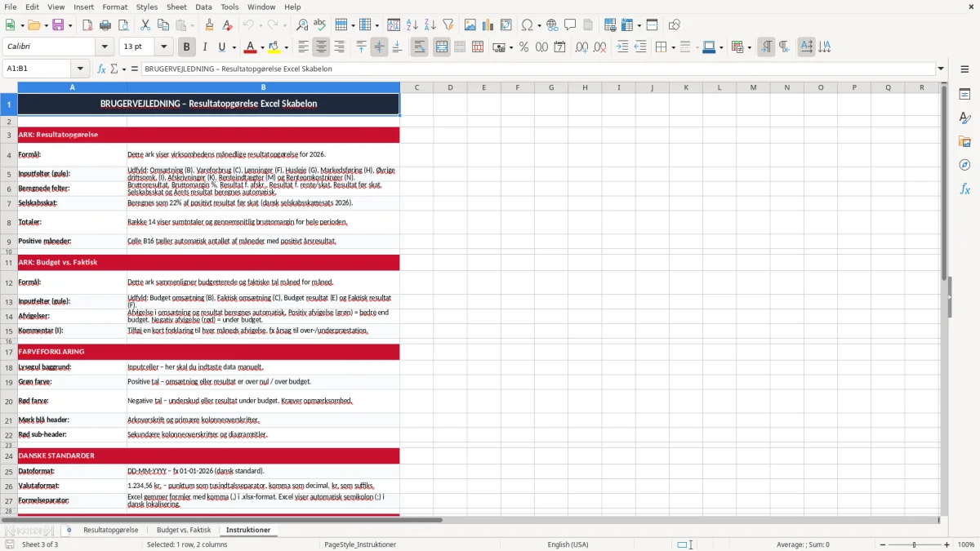Image resolution: width=980 pixels, height=551 pixels.
Task: Adjust the zoom slider in status bar
Action: coord(914,544)
